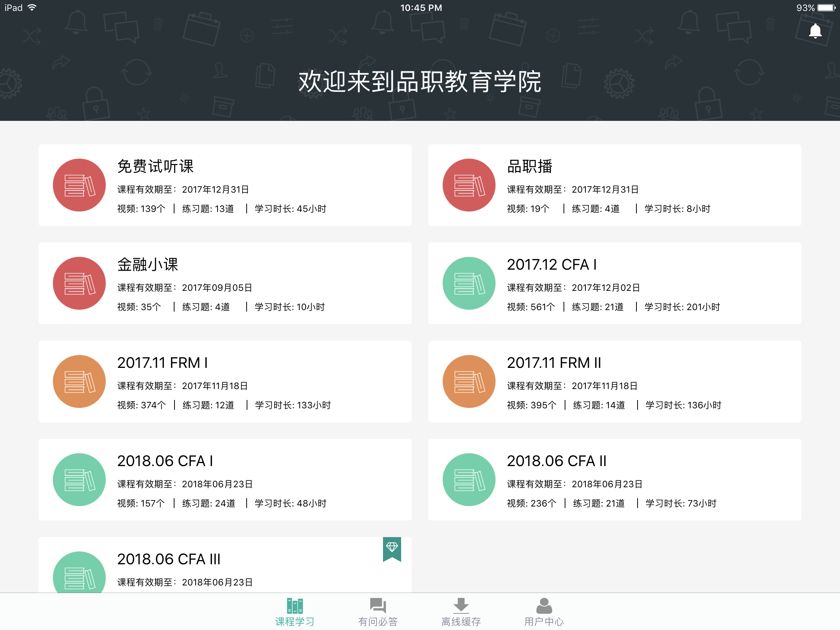Tap the red icon of 品职播

click(469, 185)
